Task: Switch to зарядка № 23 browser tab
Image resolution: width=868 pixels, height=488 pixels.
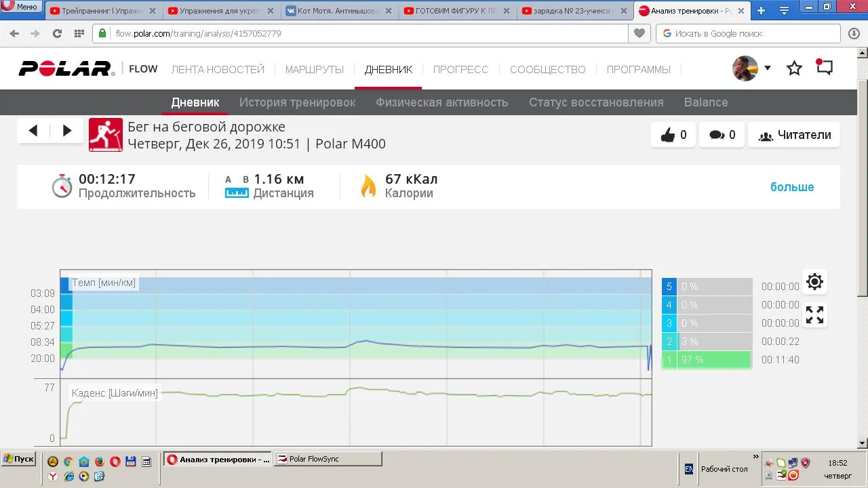Action: [x=575, y=11]
